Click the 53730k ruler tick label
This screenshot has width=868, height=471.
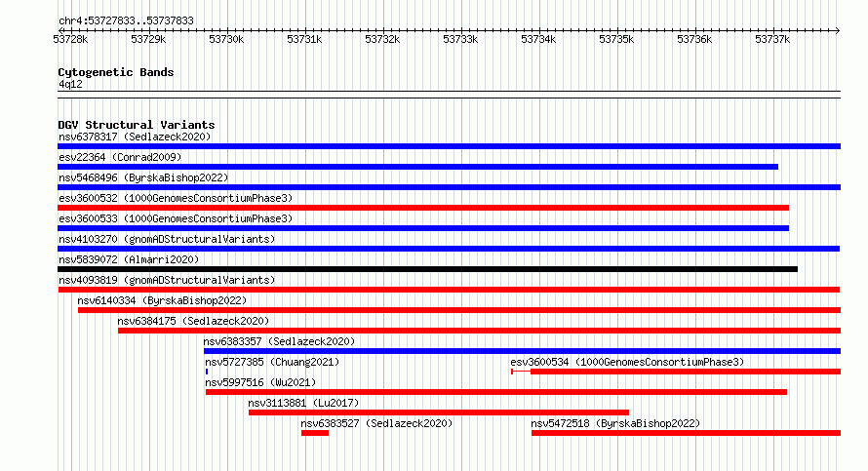[226, 39]
